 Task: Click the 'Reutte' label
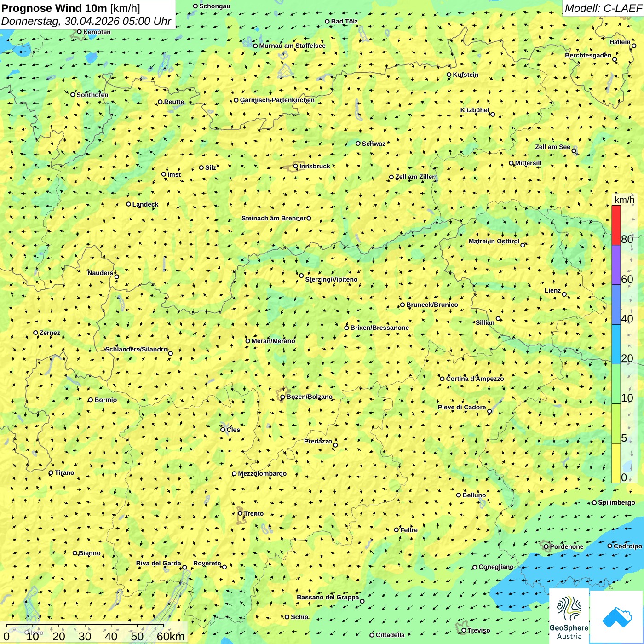174,102
